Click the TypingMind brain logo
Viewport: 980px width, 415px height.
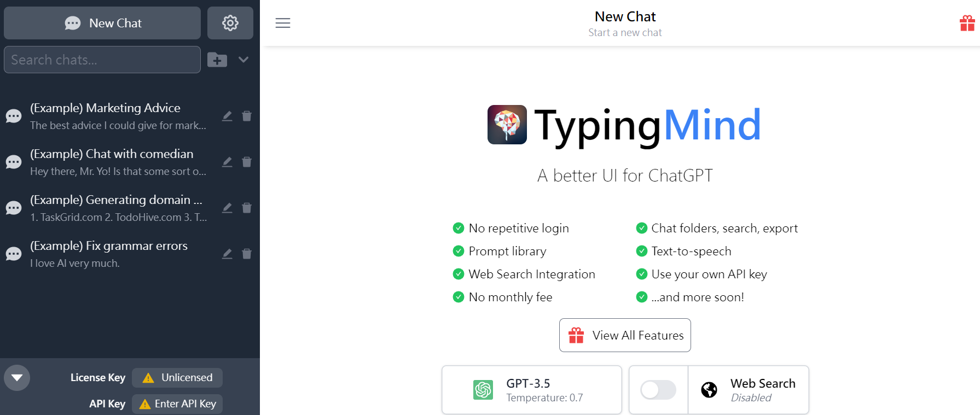[507, 125]
